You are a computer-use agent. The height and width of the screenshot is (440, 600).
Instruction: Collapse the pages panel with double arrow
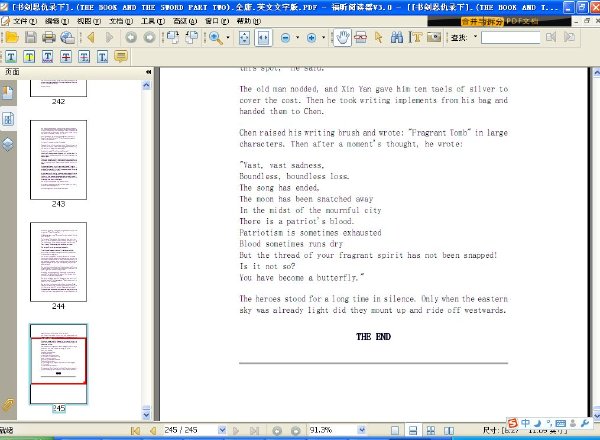[x=148, y=72]
